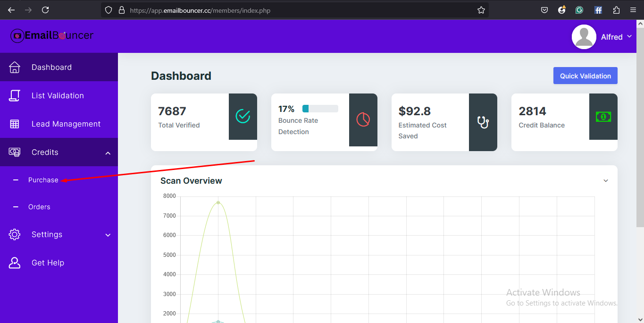
Task: Click the Bounce Rate progress bar
Action: tap(320, 109)
